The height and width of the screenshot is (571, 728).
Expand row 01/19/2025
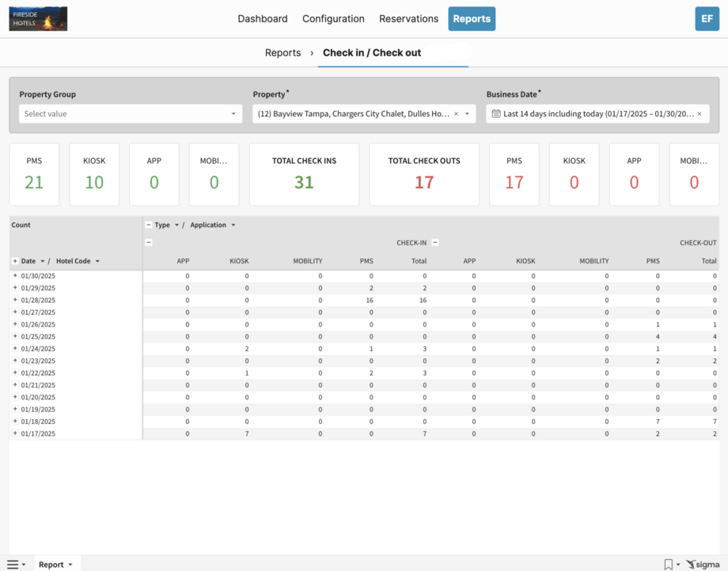click(x=15, y=409)
